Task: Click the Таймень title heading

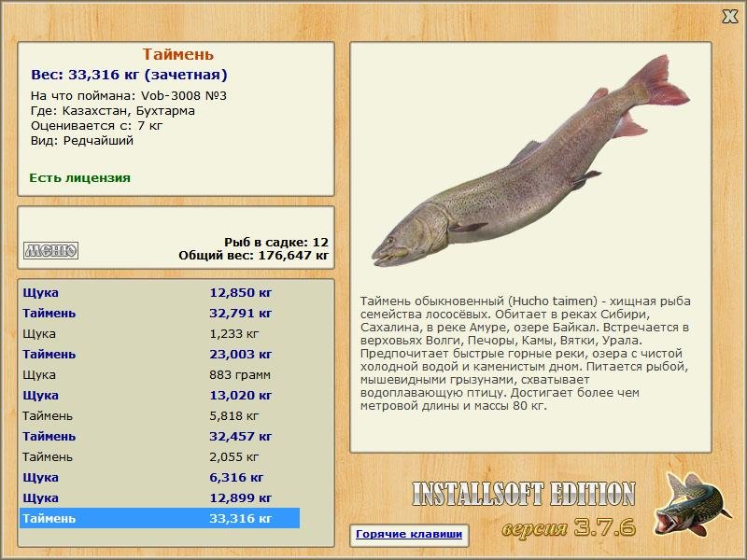Action: coord(178,54)
